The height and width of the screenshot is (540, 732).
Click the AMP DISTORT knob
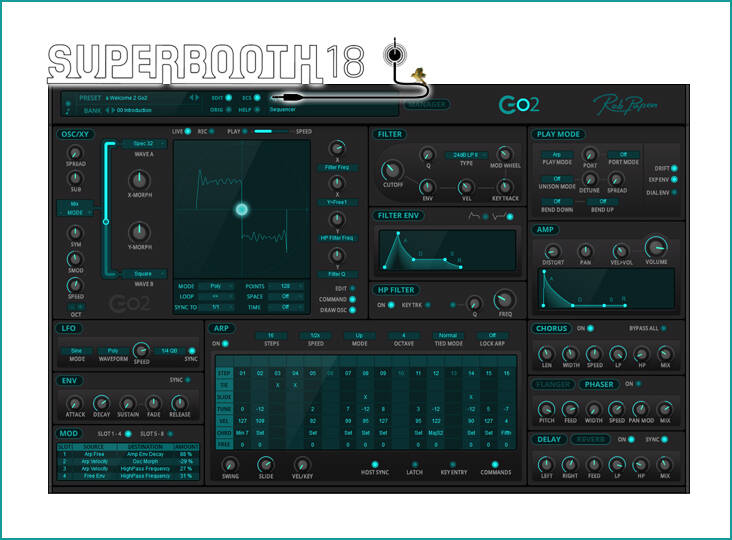point(553,252)
